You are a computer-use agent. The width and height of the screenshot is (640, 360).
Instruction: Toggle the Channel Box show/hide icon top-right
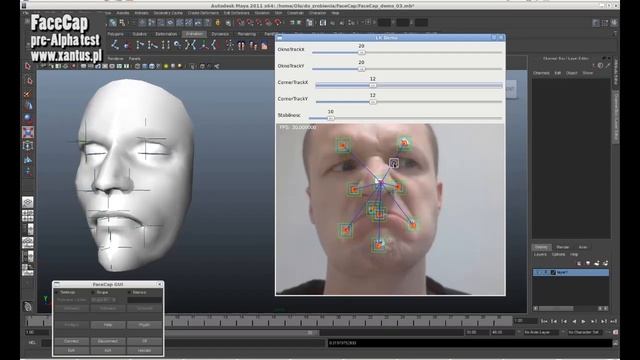coord(614,23)
